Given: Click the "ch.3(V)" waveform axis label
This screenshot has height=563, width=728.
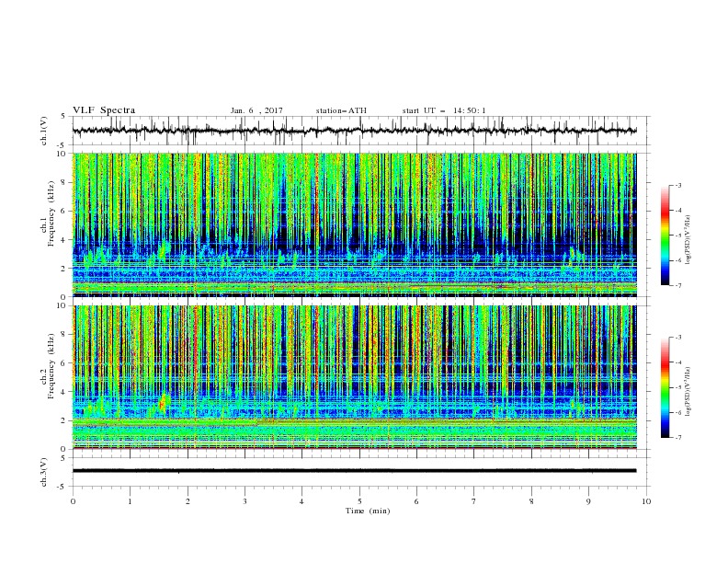Looking at the screenshot, I should 44,472.
